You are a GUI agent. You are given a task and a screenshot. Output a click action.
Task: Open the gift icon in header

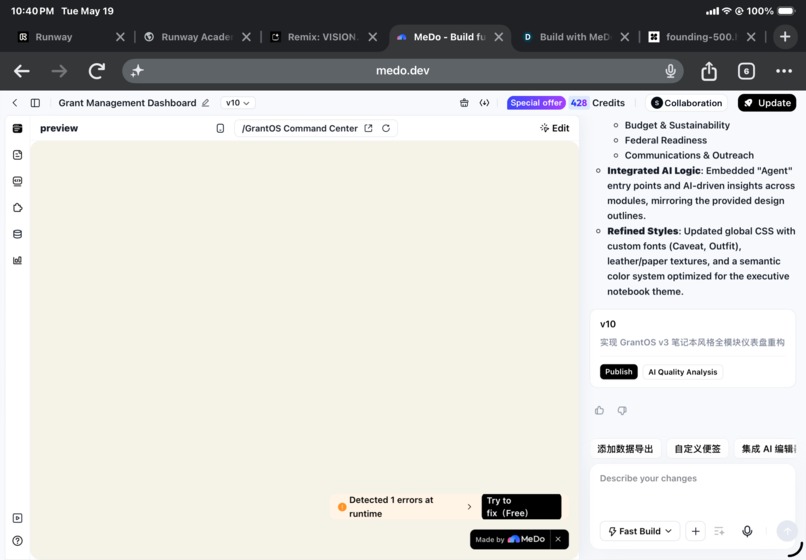coord(464,103)
